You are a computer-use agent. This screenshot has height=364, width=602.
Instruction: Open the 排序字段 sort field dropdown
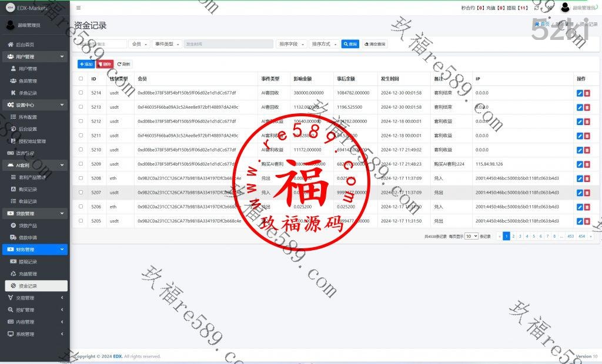point(292,44)
